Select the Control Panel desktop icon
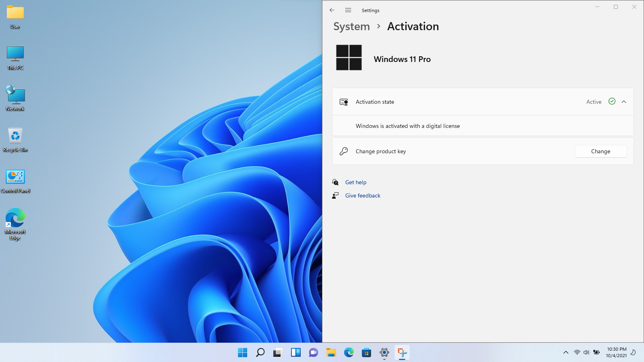644x362 pixels. [x=15, y=181]
